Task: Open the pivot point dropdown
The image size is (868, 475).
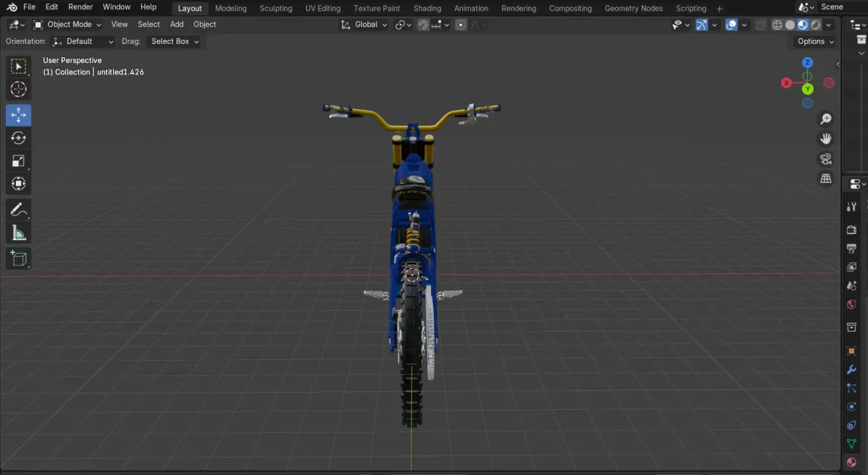Action: [x=402, y=25]
